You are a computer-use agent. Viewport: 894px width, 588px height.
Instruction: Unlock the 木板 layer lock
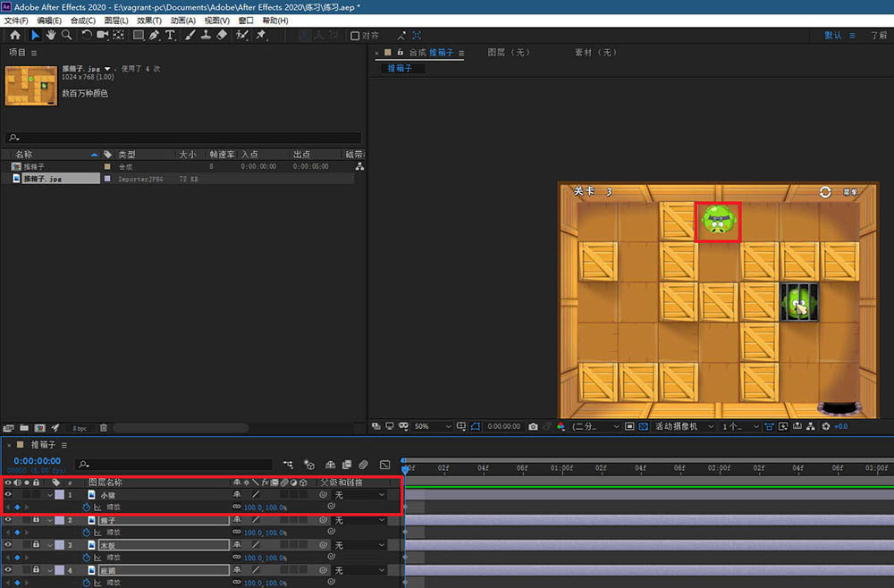pos(36,545)
